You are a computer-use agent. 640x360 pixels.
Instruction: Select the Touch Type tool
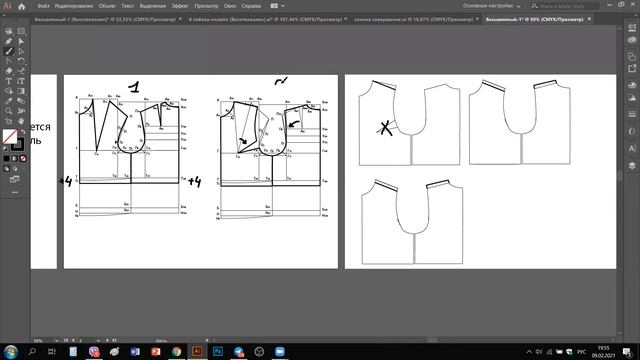[x=21, y=81]
